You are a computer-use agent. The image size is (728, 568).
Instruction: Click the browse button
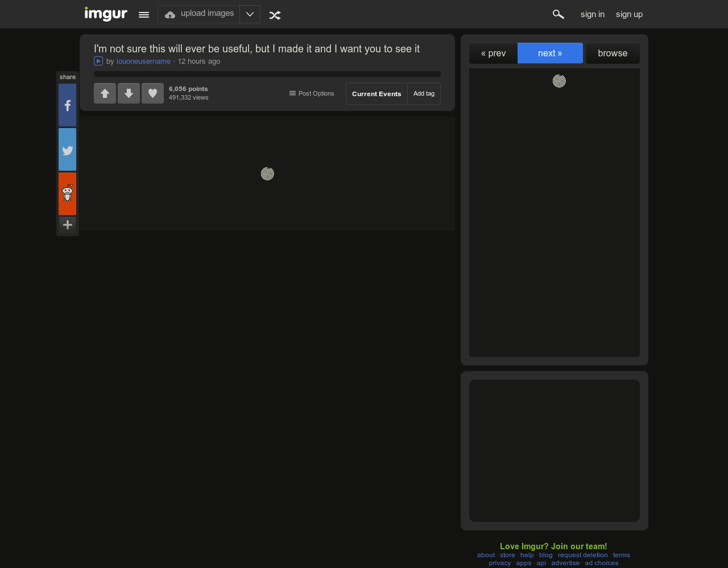613,53
